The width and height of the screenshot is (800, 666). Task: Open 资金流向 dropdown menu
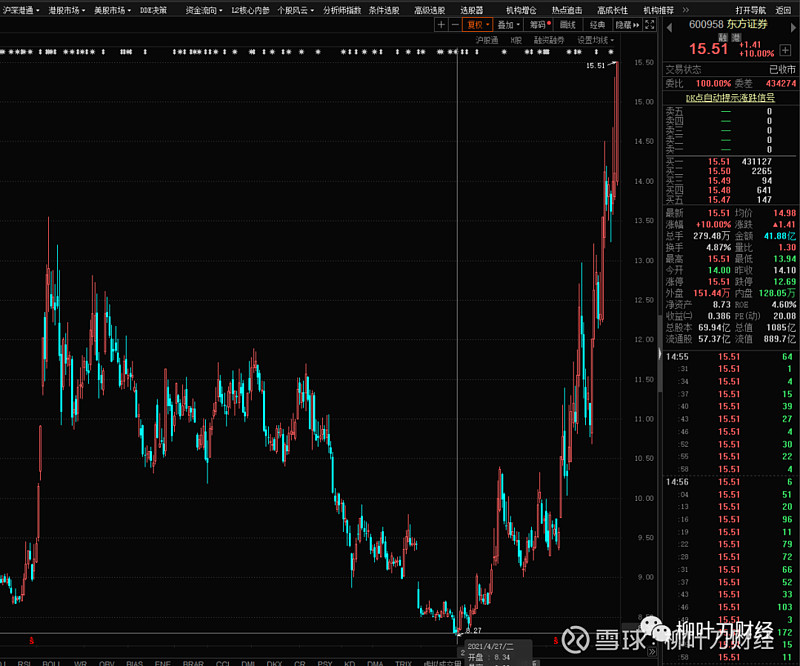coord(204,10)
